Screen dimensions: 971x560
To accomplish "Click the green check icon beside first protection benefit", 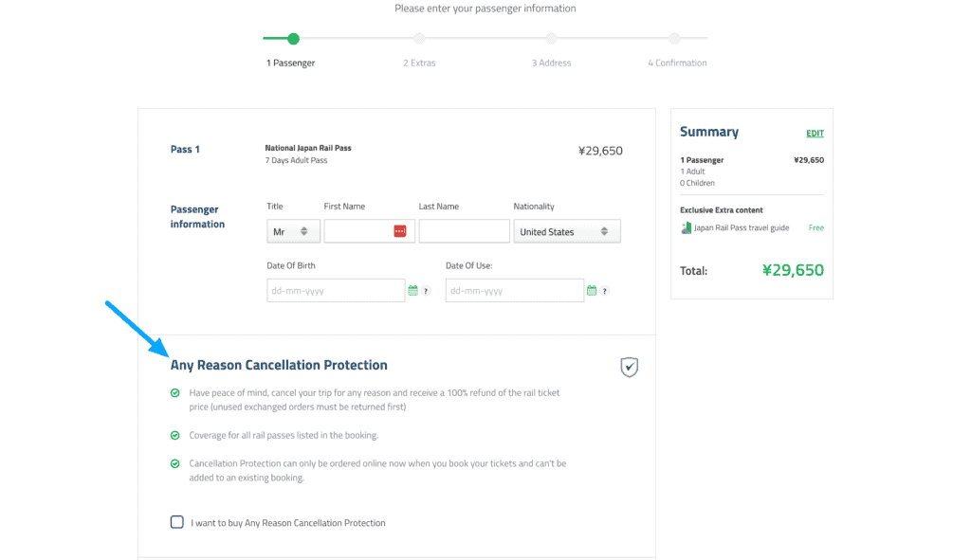I will tap(175, 393).
